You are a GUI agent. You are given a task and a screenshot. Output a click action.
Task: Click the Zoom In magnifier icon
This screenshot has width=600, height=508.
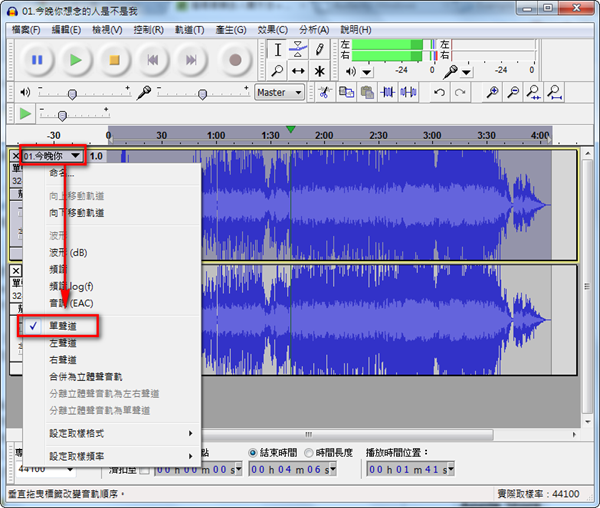click(492, 92)
